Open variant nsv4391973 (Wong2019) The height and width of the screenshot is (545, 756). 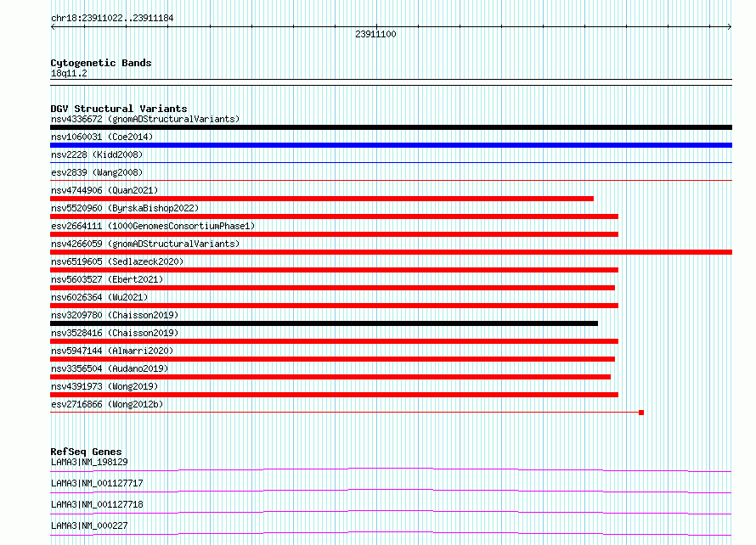point(104,386)
